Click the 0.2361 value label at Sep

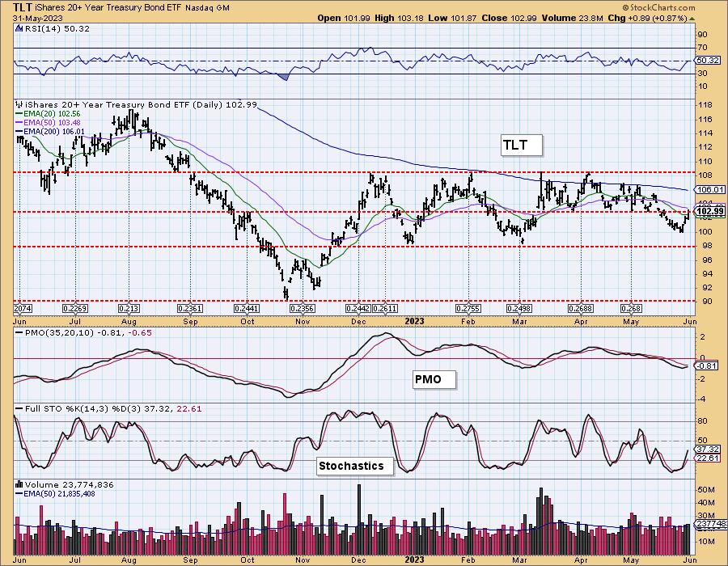(x=190, y=309)
